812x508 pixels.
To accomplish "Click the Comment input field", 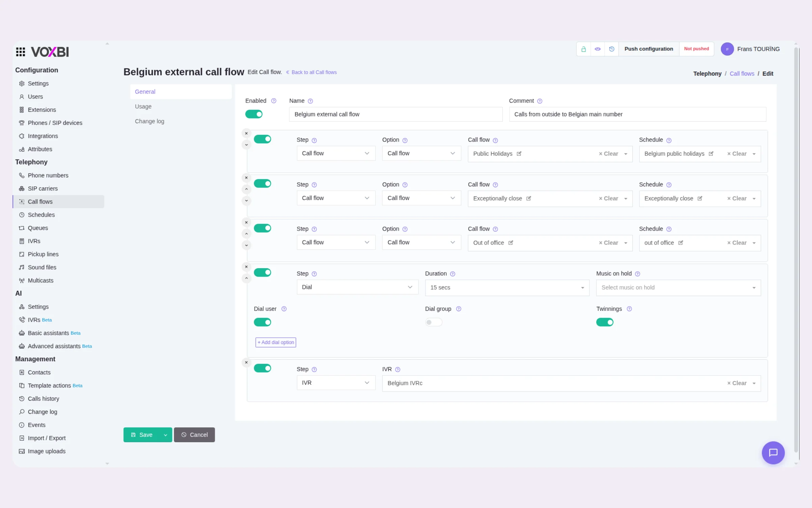I will pos(637,114).
